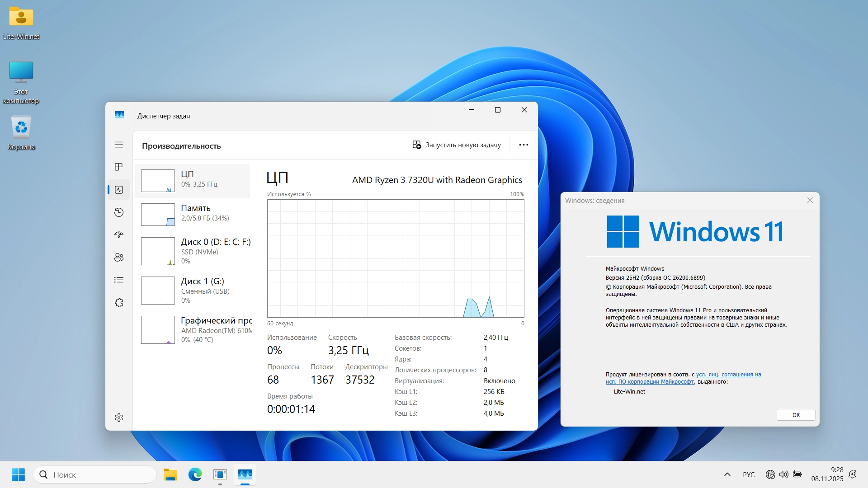Image resolution: width=868 pixels, height=488 pixels.
Task: Open the three-dots more options menu
Action: tap(524, 145)
